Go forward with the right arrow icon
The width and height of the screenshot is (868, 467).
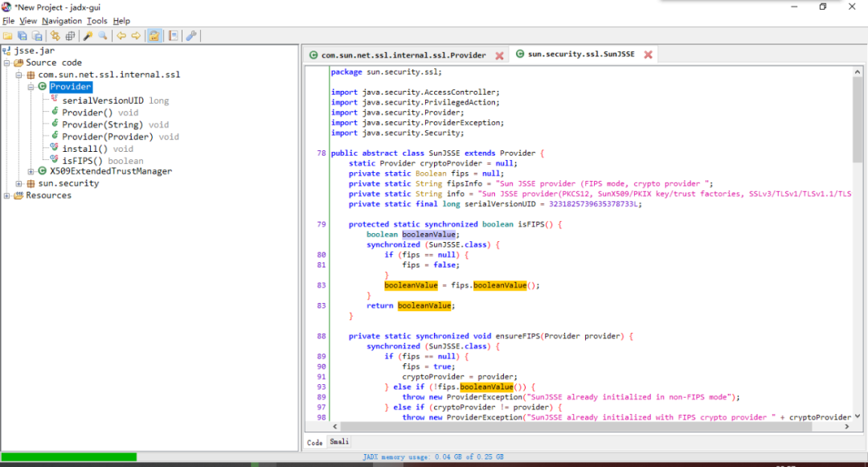(x=136, y=36)
